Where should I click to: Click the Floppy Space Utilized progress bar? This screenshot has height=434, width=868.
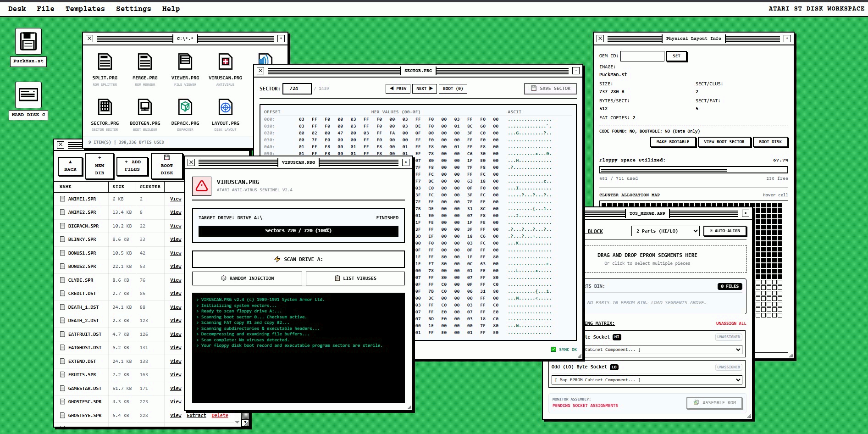(693, 170)
